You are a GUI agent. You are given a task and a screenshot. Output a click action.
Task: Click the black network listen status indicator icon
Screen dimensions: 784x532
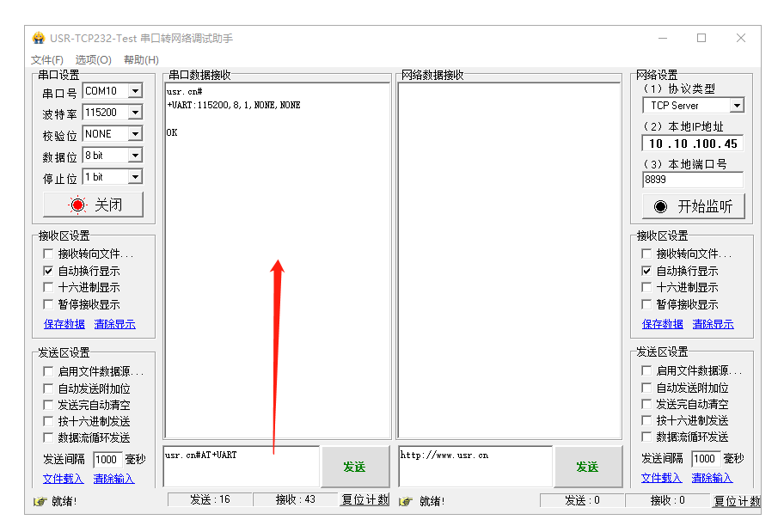click(x=660, y=206)
